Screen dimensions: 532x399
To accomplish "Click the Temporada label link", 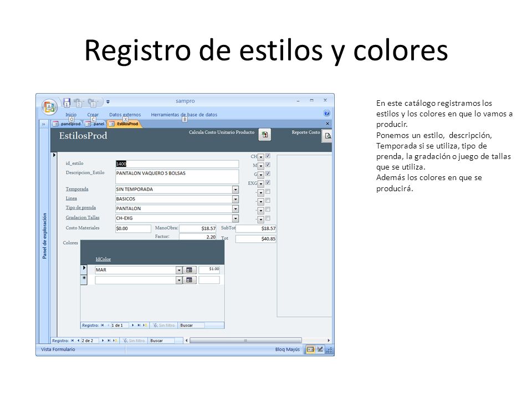I will click(77, 189).
